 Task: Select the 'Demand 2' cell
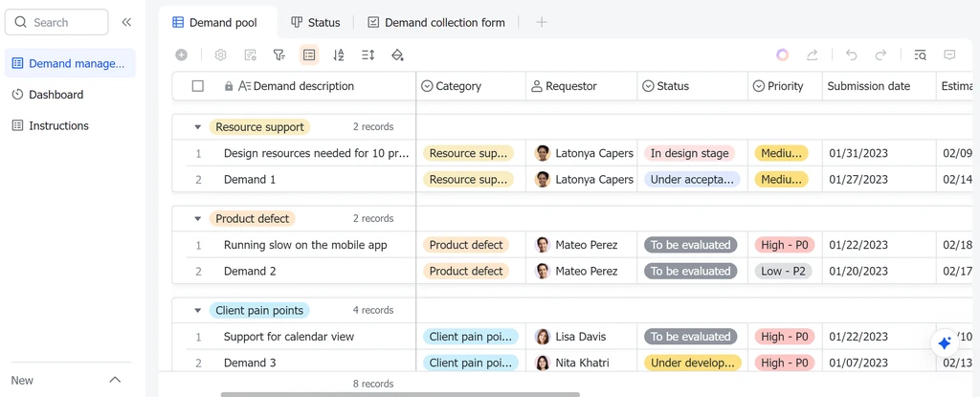coord(250,272)
